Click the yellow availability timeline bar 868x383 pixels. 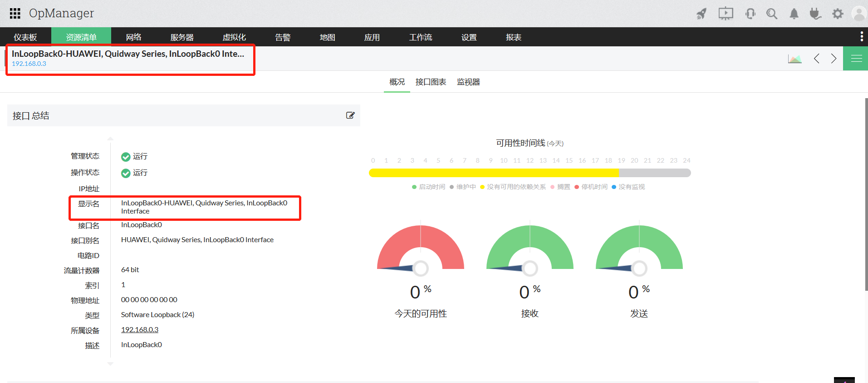click(x=494, y=173)
